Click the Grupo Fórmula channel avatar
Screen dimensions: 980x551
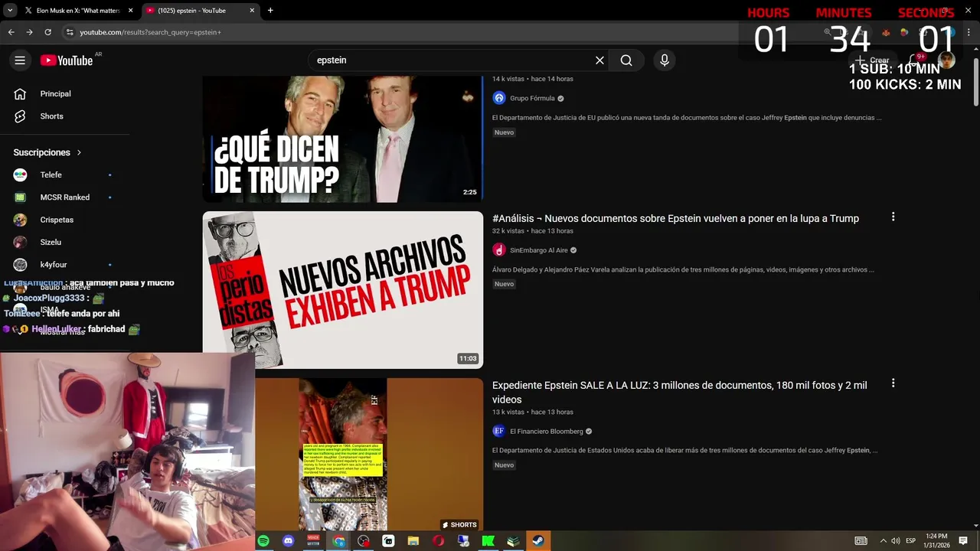click(x=499, y=98)
